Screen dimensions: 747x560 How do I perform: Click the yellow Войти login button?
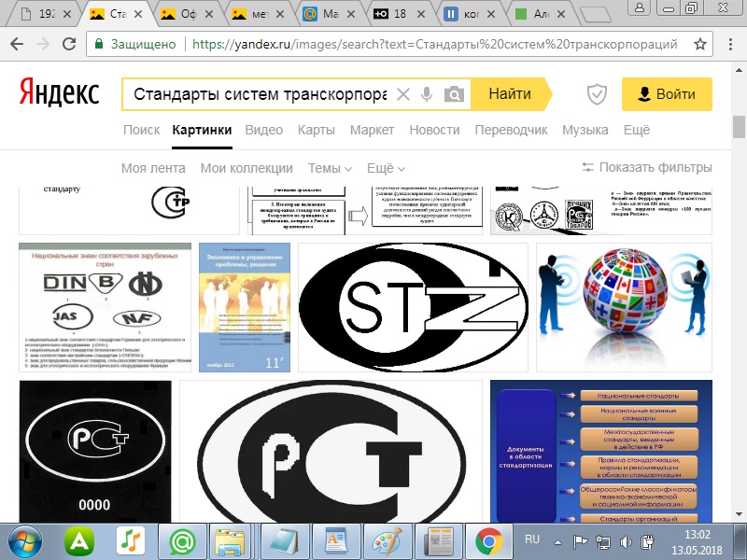click(x=667, y=94)
